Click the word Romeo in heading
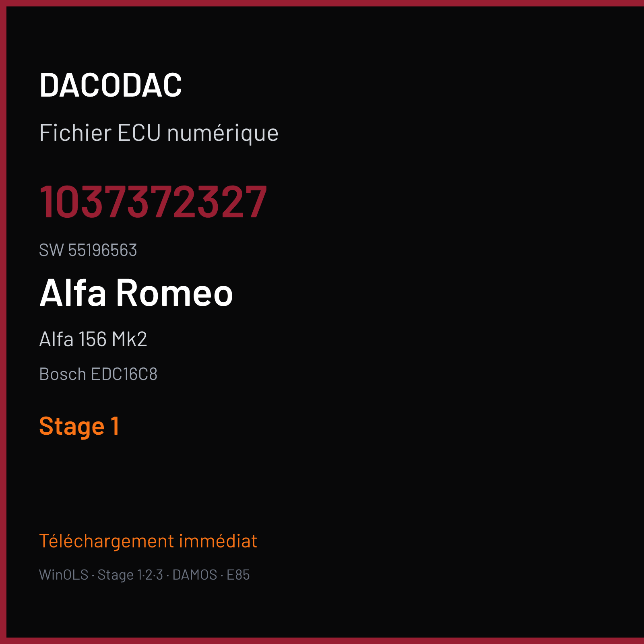 [175, 293]
